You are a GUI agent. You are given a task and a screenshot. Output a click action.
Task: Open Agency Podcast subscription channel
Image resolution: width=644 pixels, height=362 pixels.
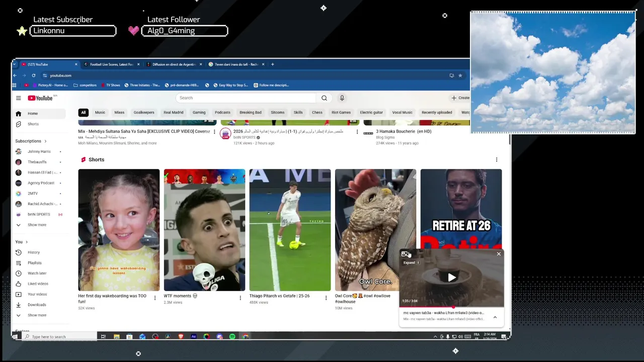(x=39, y=183)
